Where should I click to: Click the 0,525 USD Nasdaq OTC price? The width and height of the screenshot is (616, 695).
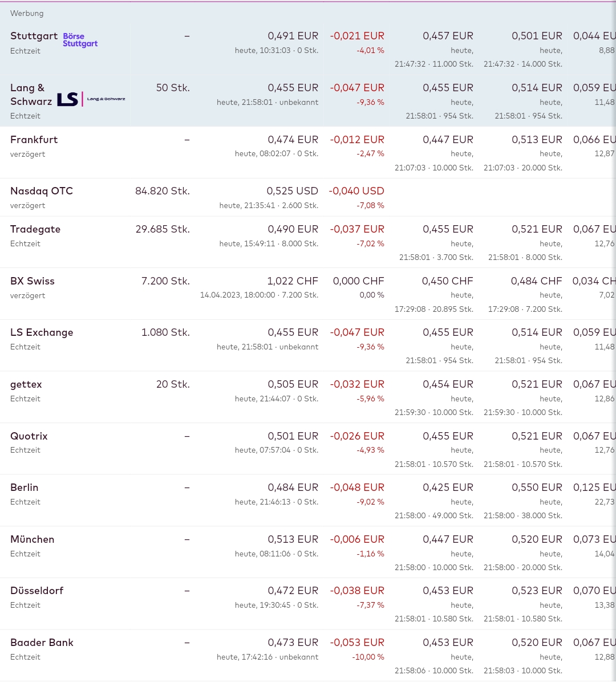pyautogui.click(x=292, y=191)
